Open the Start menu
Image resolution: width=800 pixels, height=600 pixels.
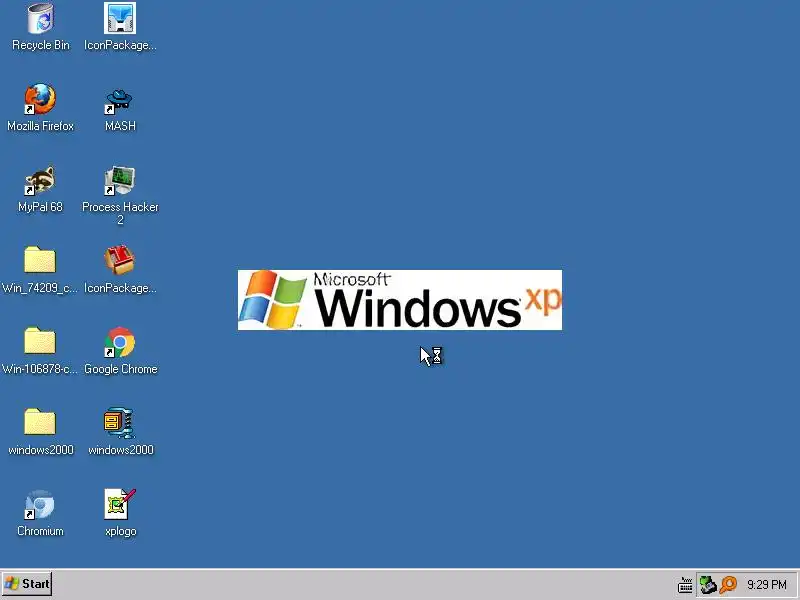tap(27, 584)
